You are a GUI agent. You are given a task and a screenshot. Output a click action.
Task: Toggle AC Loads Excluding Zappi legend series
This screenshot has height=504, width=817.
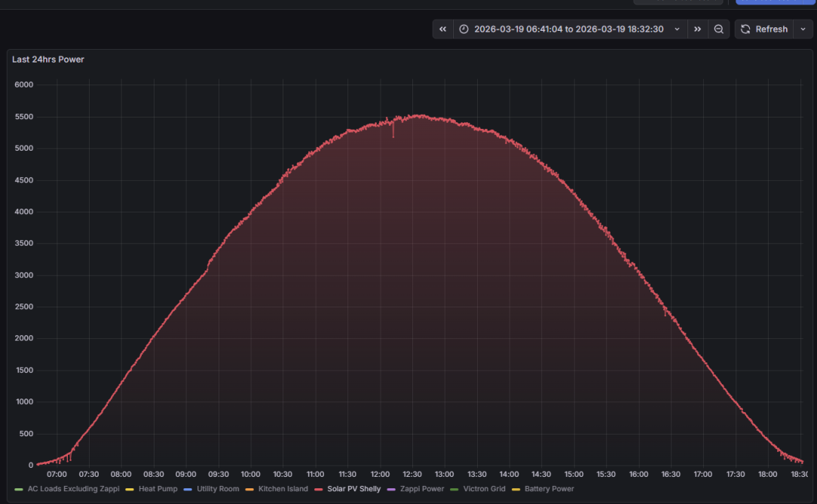pos(73,489)
